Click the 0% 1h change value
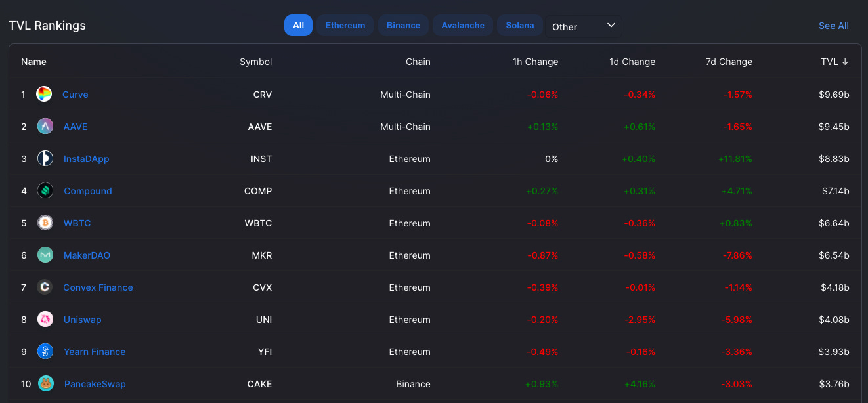This screenshot has width=868, height=403. click(552, 159)
